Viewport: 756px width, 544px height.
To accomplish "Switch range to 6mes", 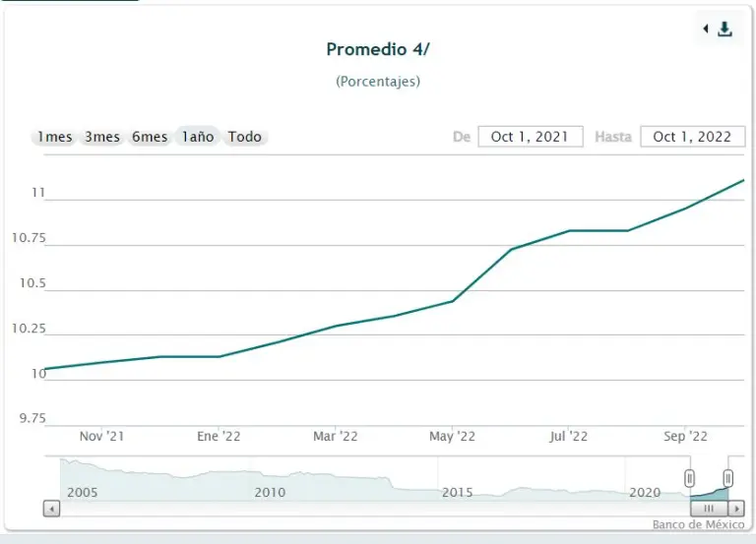I will click(150, 137).
